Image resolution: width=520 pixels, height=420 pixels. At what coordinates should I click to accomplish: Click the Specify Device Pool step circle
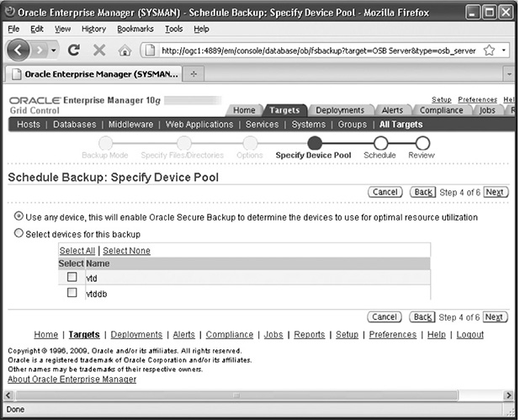point(315,143)
